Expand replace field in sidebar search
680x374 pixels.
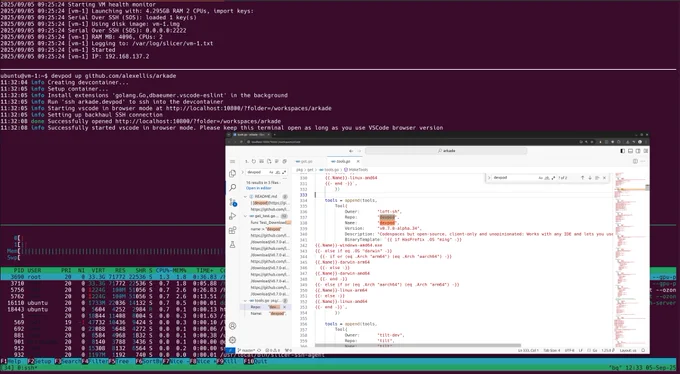click(x=242, y=172)
